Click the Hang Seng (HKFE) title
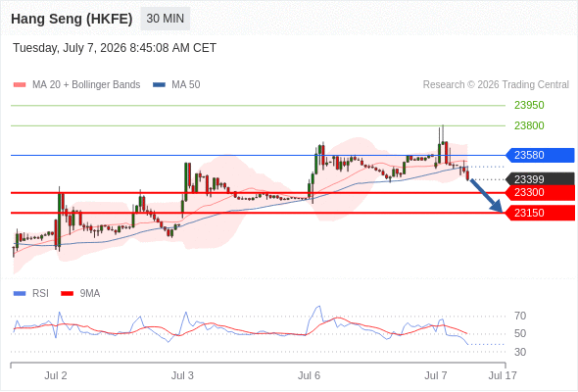 click(x=72, y=19)
